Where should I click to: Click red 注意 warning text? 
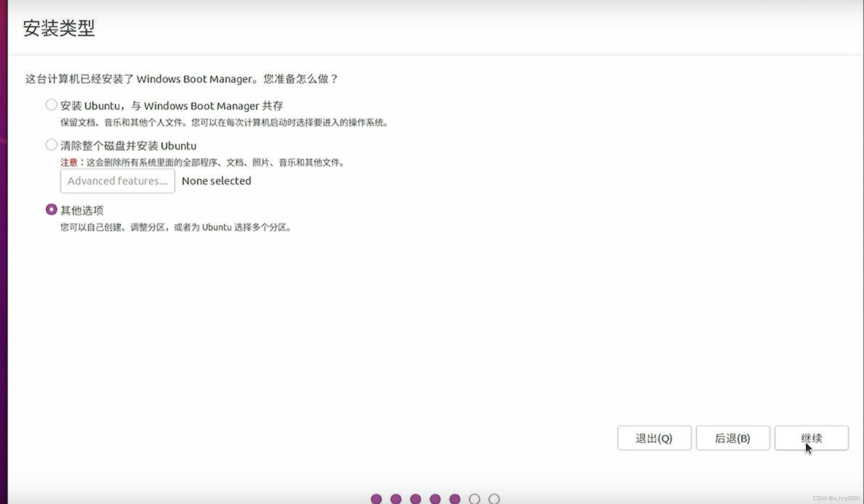(69, 162)
